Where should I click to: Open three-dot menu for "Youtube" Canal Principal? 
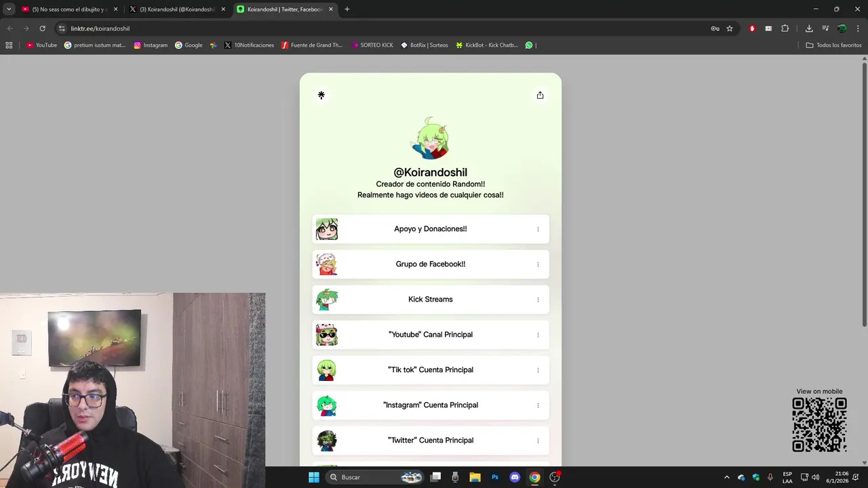538,335
